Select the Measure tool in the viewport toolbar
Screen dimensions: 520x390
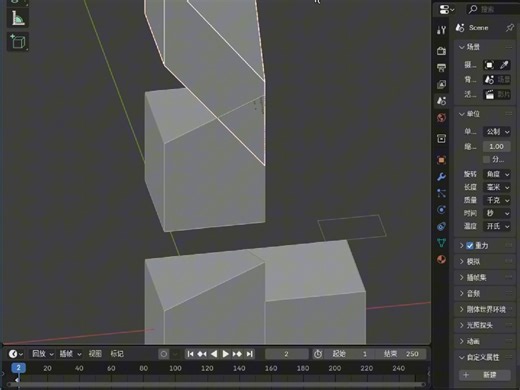pos(18,18)
